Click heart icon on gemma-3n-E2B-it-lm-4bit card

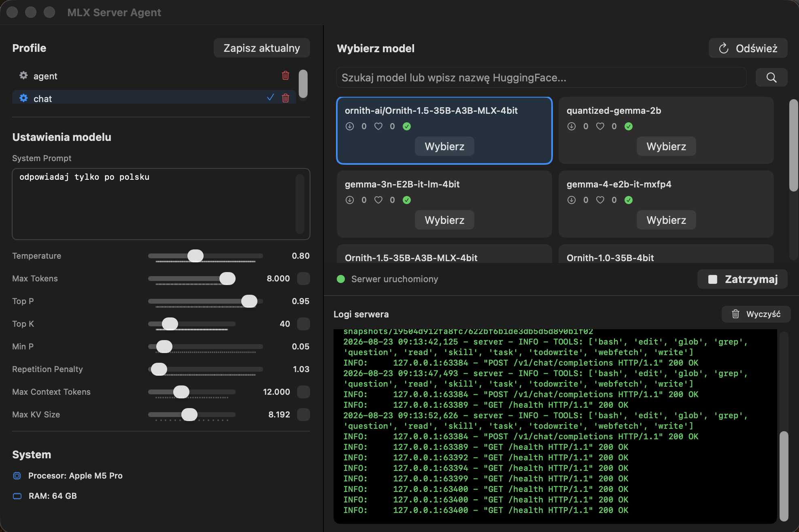click(378, 200)
